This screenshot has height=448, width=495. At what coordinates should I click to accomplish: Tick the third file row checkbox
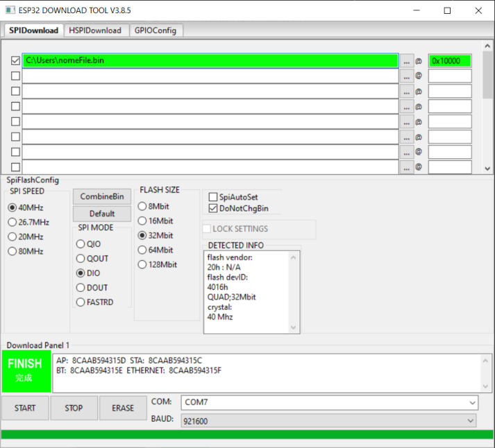(x=15, y=91)
